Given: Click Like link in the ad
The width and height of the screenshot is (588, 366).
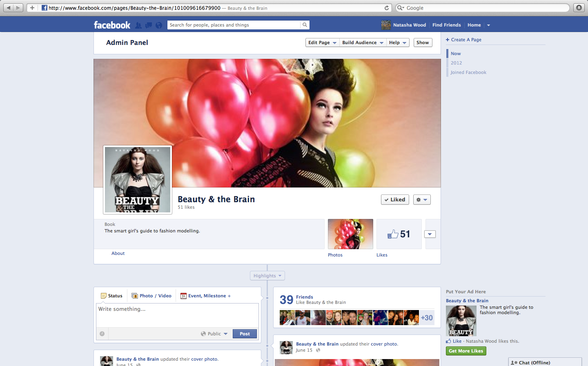Looking at the screenshot, I should [x=457, y=341].
